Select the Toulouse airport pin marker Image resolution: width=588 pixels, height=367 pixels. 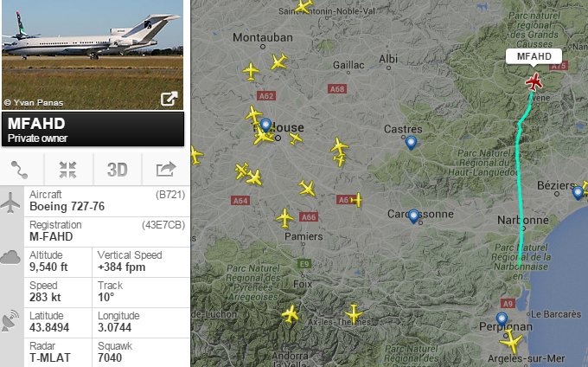coord(265,126)
